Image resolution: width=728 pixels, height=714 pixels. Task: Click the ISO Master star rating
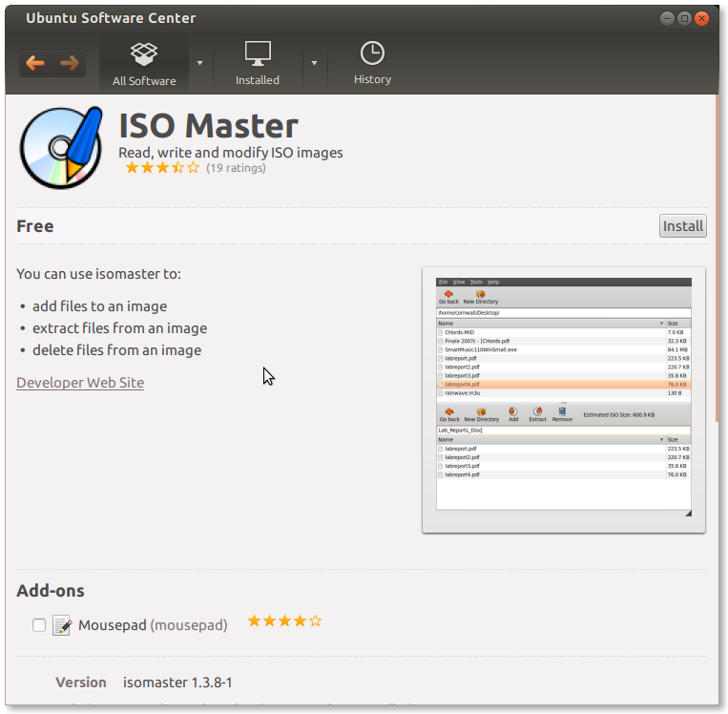[x=162, y=168]
